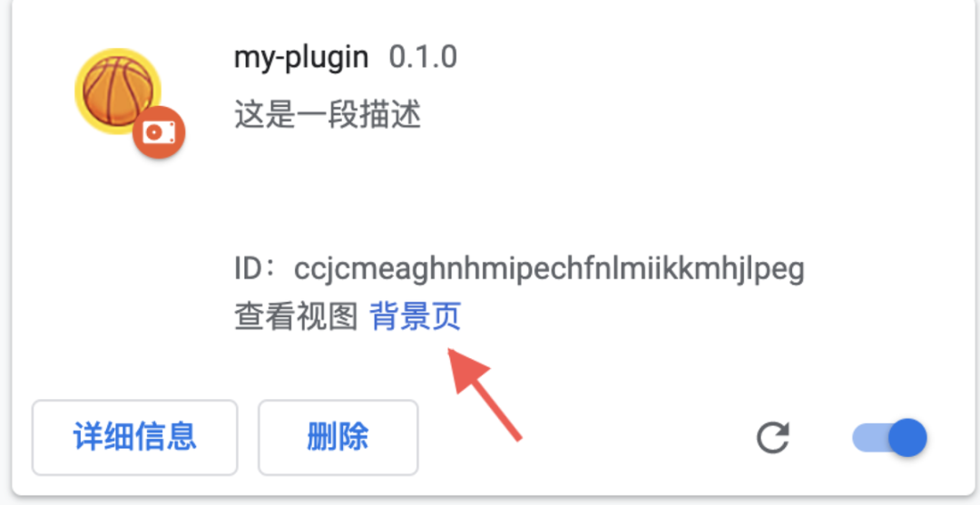Viewport: 980px width, 505px height.
Task: Inspect views via the blue 背景页 text
Action: [x=416, y=316]
